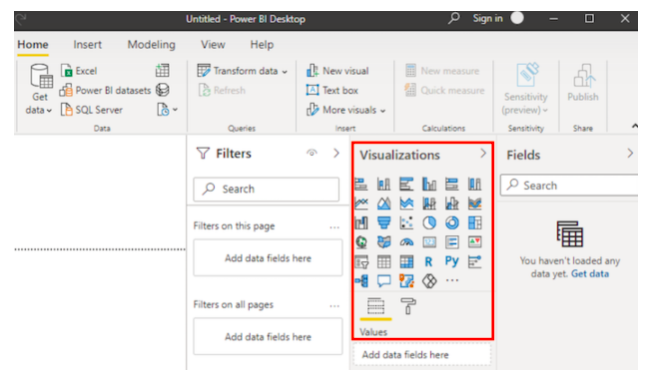Image resolution: width=658 pixels, height=385 pixels.
Task: Switch to the Fields well tab icon
Action: click(376, 306)
